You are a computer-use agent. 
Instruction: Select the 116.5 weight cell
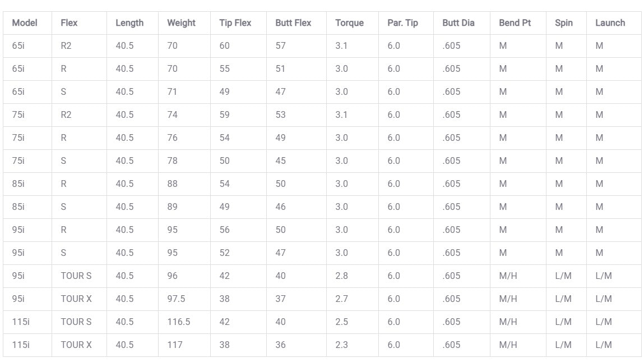coord(178,322)
